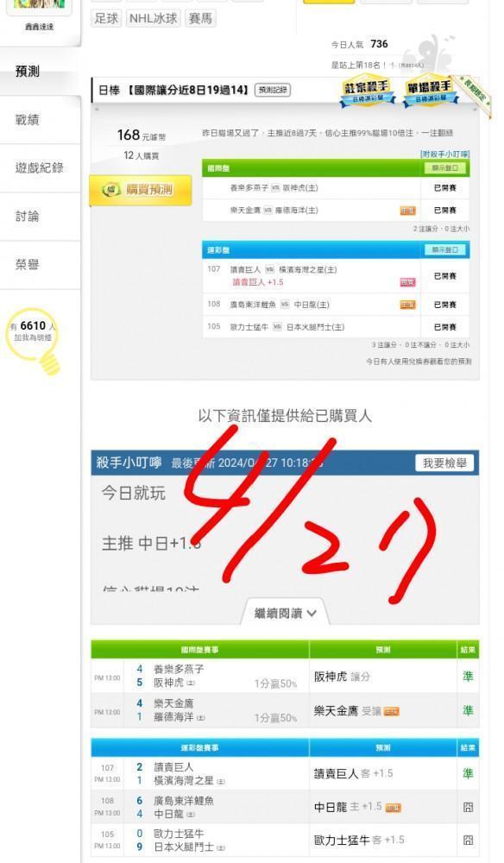Open the 附殺手小叮嚀 link
The image size is (504, 863).
click(445, 154)
